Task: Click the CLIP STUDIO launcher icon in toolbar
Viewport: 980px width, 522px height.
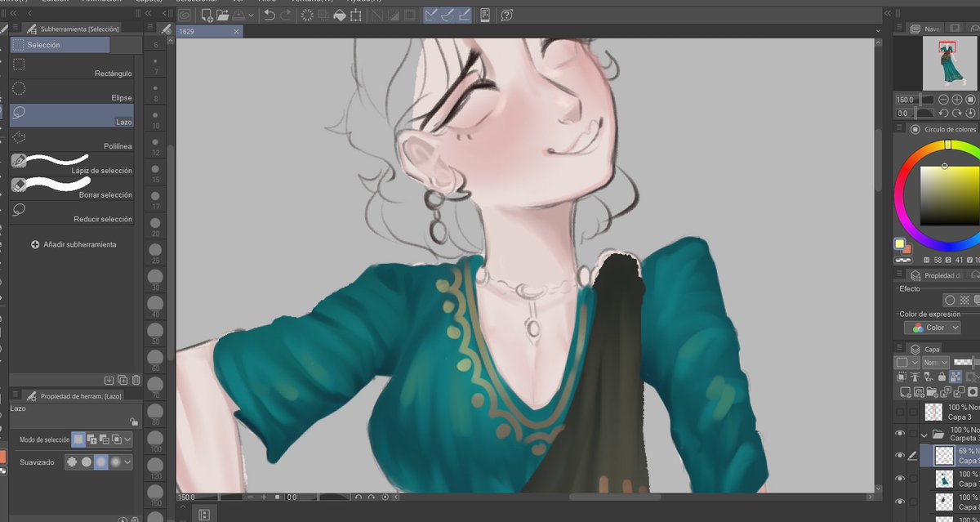Action: 185,15
